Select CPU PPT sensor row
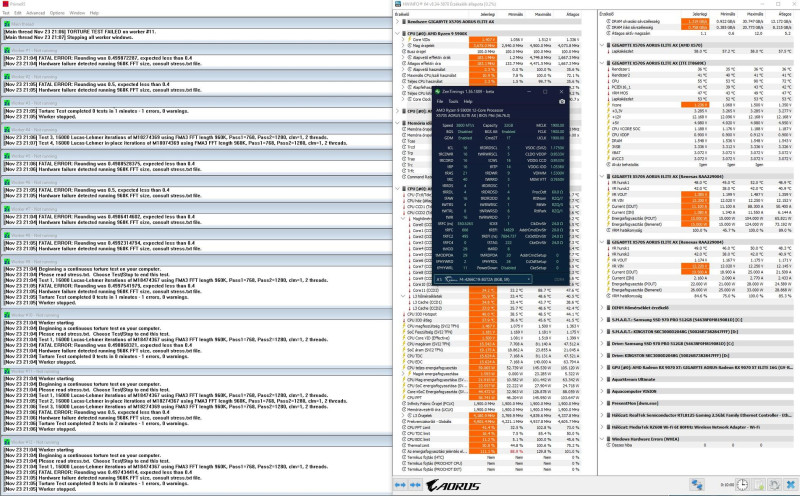Screen dimensions: 800x496 [491, 398]
